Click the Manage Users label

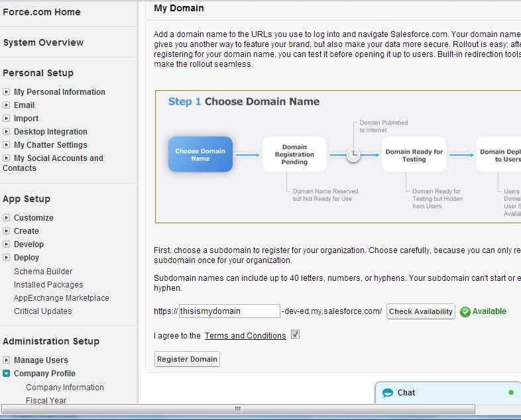41,360
